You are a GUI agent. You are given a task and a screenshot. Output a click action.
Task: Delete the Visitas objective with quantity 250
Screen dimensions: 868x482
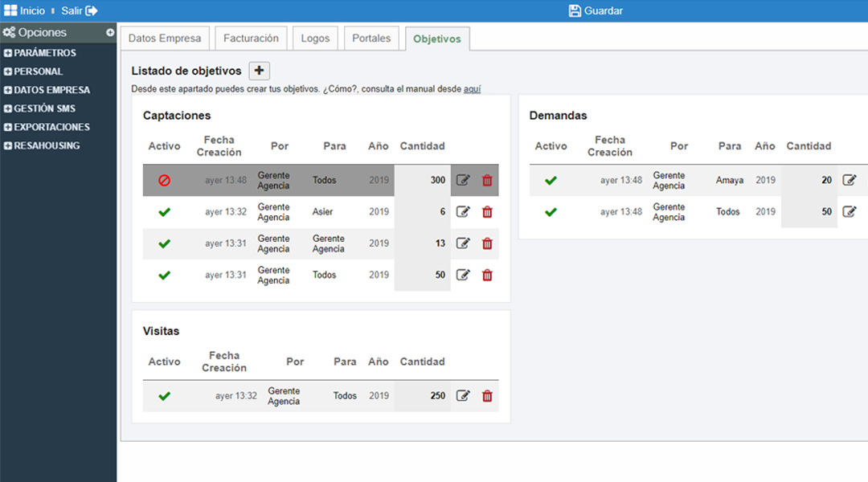(x=487, y=396)
